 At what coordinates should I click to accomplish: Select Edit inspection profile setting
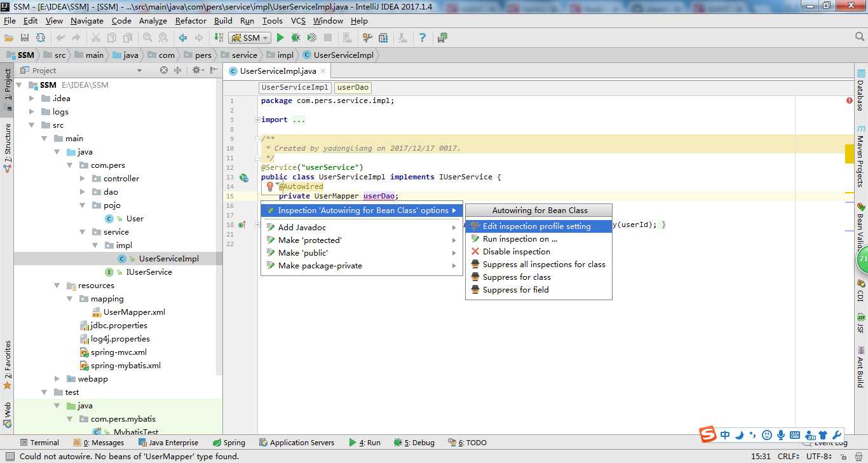tap(536, 226)
